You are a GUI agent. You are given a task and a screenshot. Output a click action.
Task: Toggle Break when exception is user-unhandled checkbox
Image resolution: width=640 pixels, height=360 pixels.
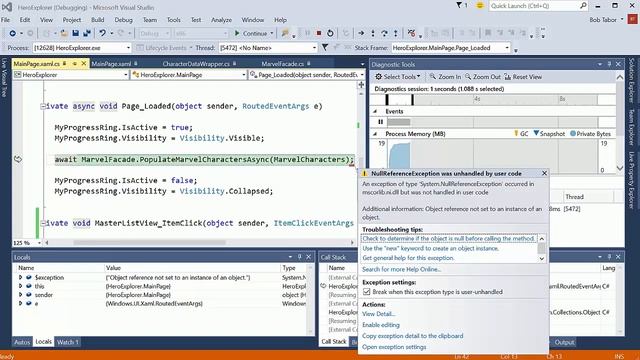pos(367,292)
